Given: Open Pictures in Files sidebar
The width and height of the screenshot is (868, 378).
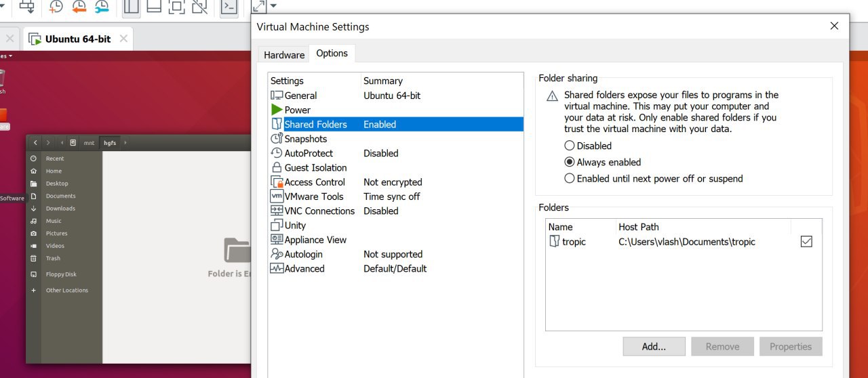Looking at the screenshot, I should (x=64, y=233).
